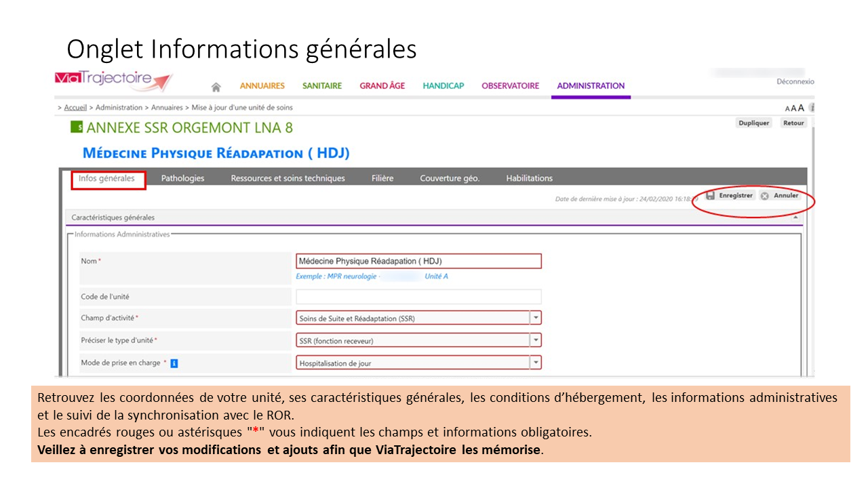This screenshot has width=868, height=488.
Task: Open the Champ d'activité dropdown
Action: (536, 318)
